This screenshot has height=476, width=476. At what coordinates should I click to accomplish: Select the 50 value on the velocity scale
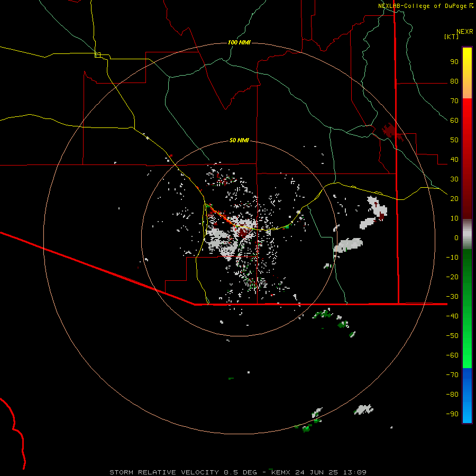[454, 140]
